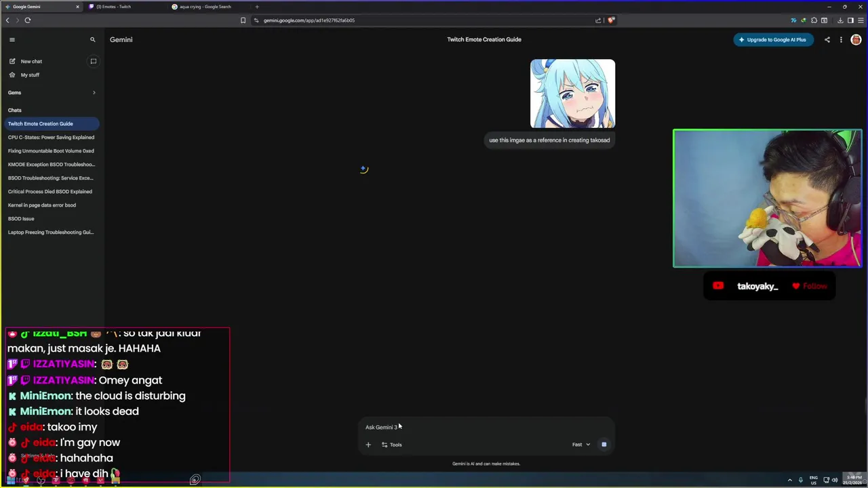Click the Upgrade to Google AI Plus button
This screenshot has width=868, height=488.
(x=772, y=39)
